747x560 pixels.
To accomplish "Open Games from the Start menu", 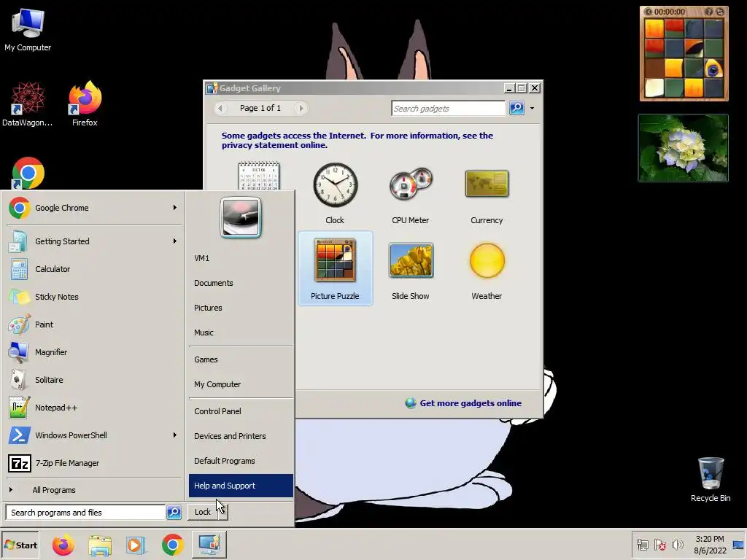I will (x=241, y=359).
